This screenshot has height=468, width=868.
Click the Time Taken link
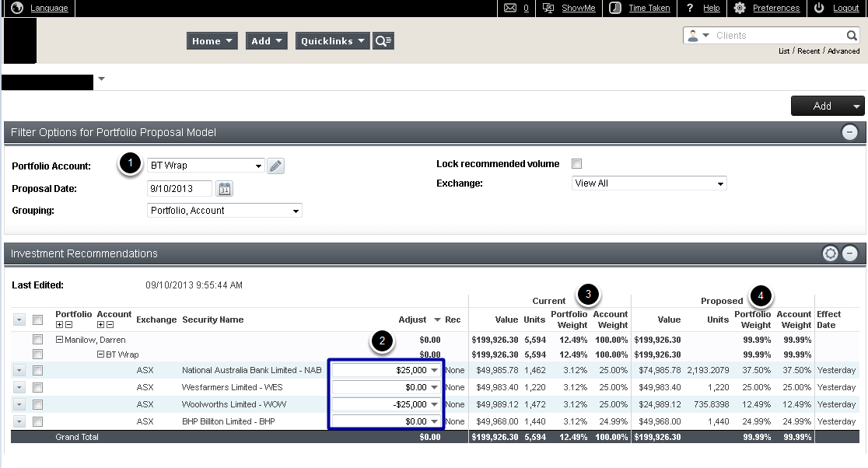tap(649, 8)
